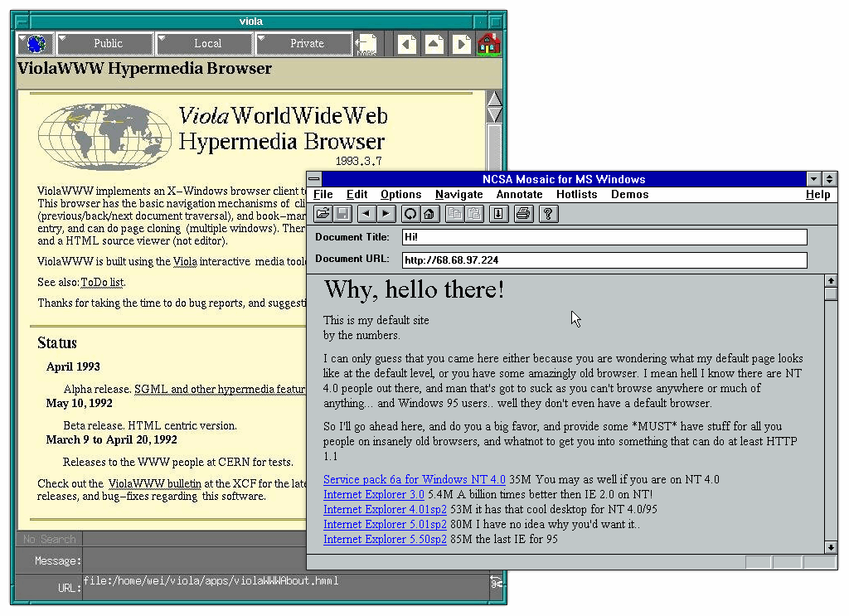The image size is (849, 616).
Task: Click Mosaic scrollbar up arrow
Action: [831, 280]
